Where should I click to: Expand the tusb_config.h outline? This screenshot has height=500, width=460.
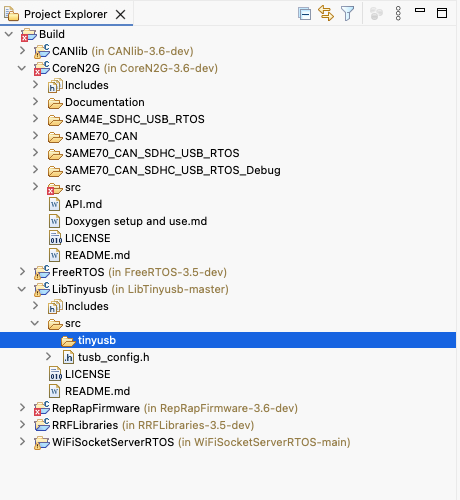click(49, 357)
